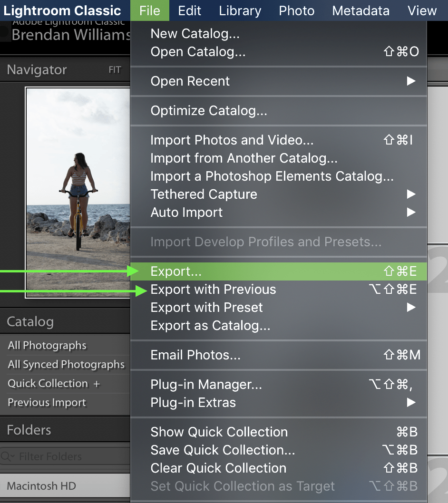Click the Filter Folders search field
This screenshot has height=503, width=448.
[65, 456]
